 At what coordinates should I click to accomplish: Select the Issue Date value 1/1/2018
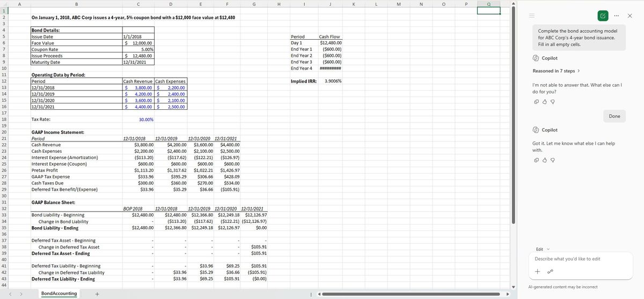tap(138, 36)
